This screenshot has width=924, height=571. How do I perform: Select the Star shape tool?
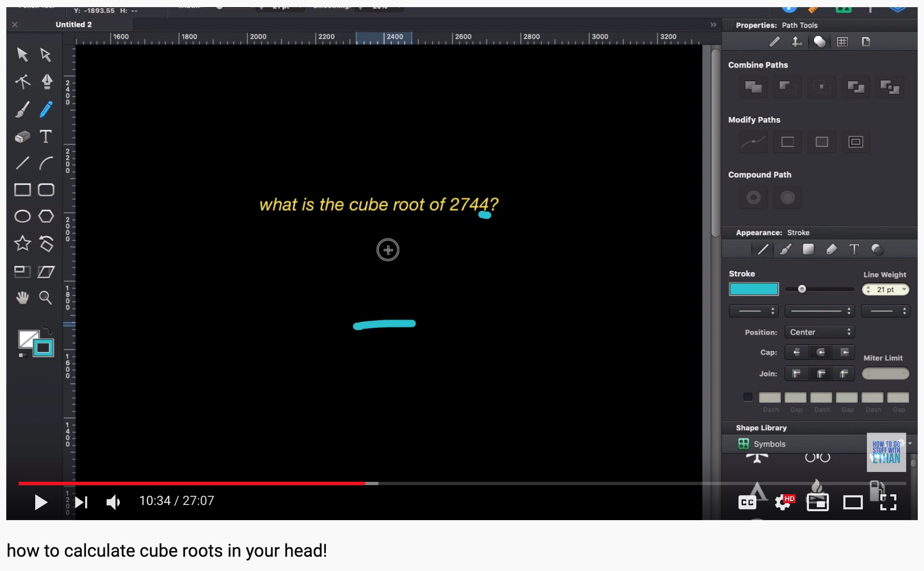[22, 244]
